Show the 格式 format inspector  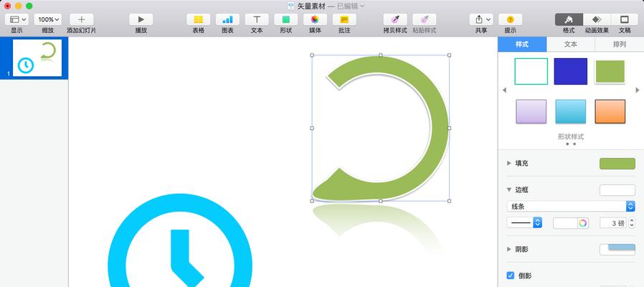tap(569, 19)
